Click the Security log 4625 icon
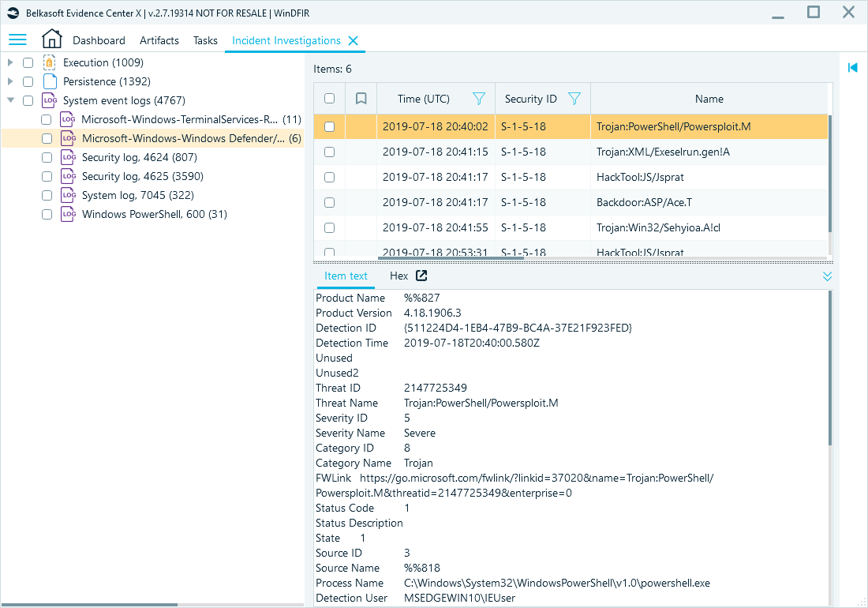This screenshot has height=608, width=868. click(x=69, y=176)
